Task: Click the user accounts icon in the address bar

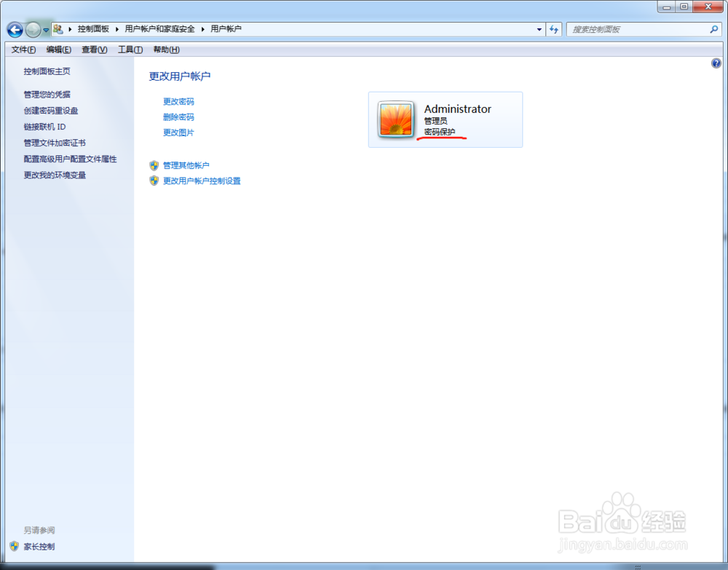Action: tap(58, 28)
